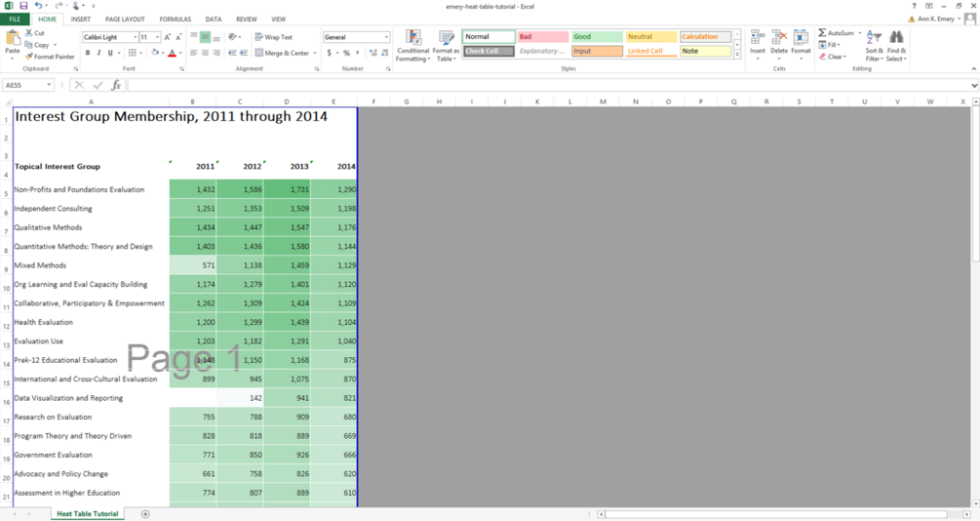Toggle Top Align vertical alignment
This screenshot has height=521, width=980.
(194, 37)
